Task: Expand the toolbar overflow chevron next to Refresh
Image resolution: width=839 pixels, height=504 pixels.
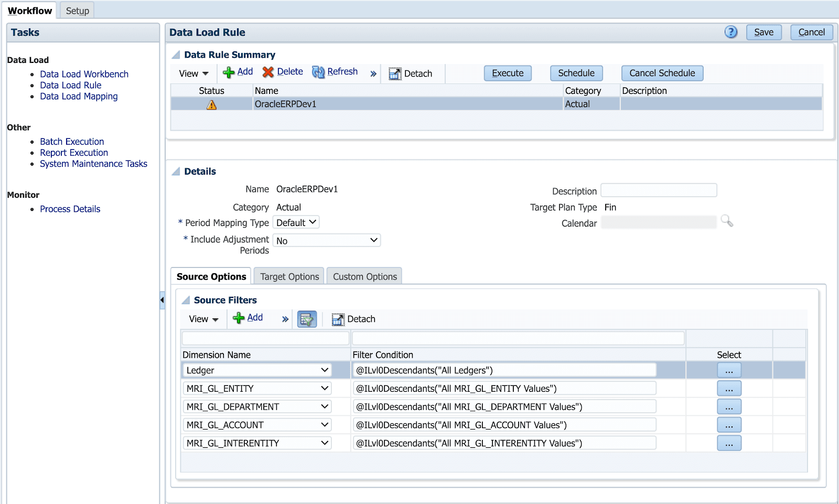Action: click(373, 73)
